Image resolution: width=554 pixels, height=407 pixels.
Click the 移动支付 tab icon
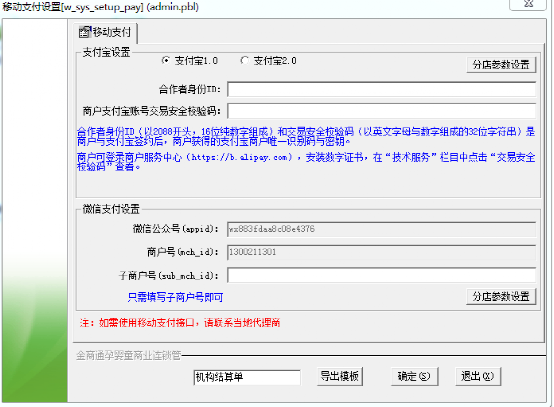pyautogui.click(x=84, y=32)
